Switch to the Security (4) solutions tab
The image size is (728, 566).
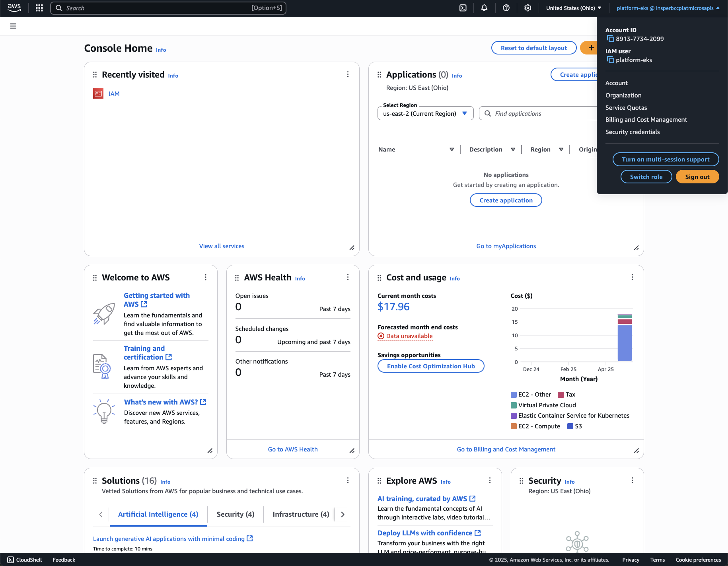click(x=236, y=514)
